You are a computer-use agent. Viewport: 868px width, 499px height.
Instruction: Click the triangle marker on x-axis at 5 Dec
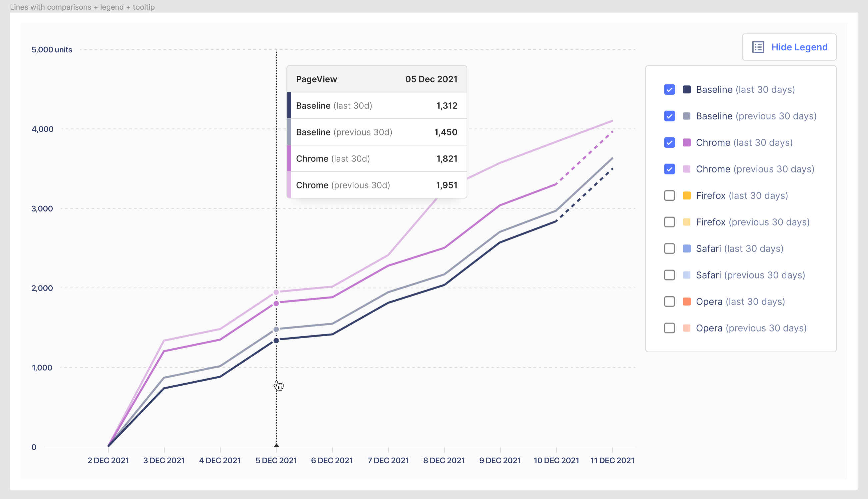click(x=276, y=445)
